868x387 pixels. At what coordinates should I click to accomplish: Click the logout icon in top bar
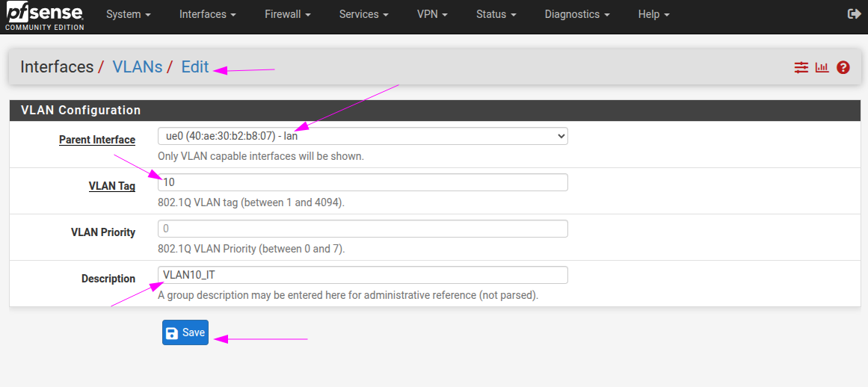(854, 14)
